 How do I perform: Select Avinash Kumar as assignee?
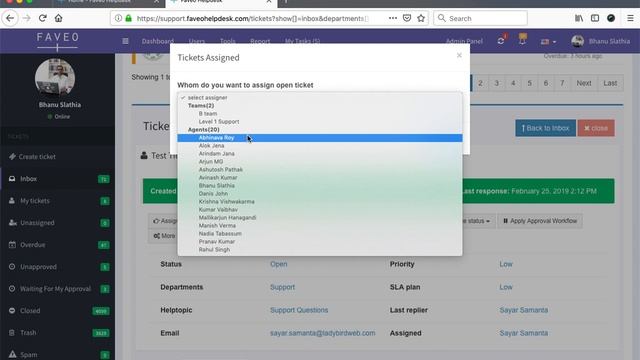[x=320, y=178]
